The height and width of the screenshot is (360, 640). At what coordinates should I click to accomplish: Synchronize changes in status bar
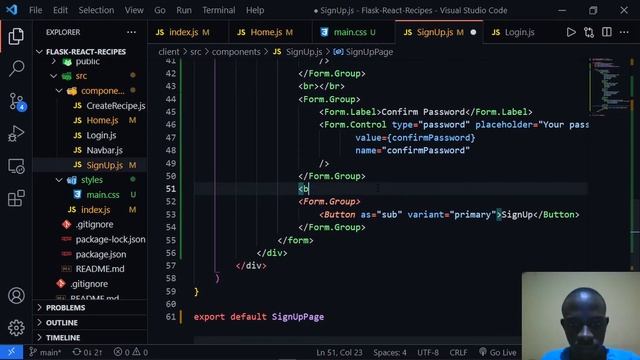coord(87,352)
